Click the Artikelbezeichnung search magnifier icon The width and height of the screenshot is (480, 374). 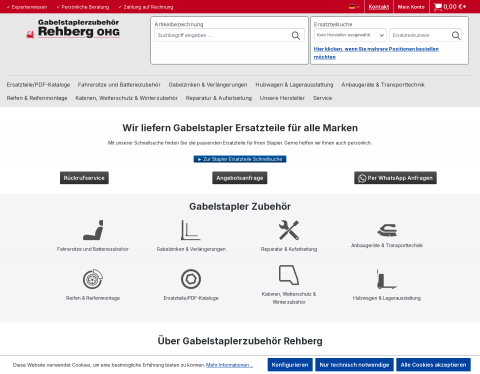[296, 35]
